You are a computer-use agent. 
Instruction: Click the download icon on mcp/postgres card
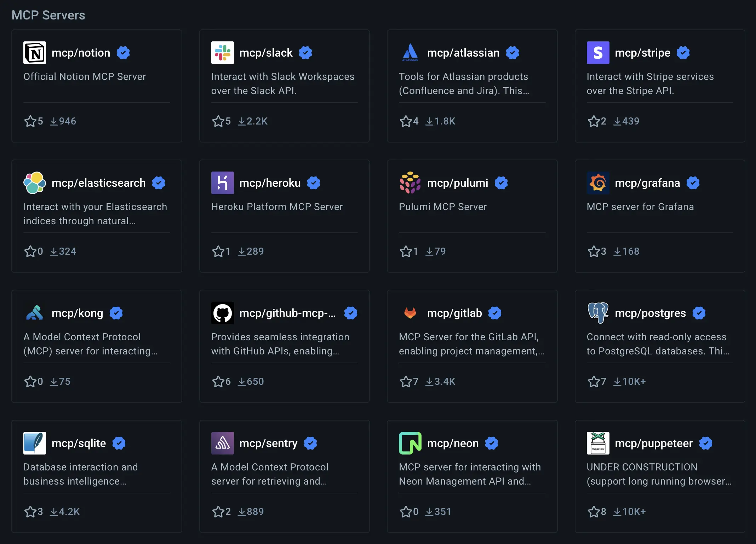tap(617, 382)
